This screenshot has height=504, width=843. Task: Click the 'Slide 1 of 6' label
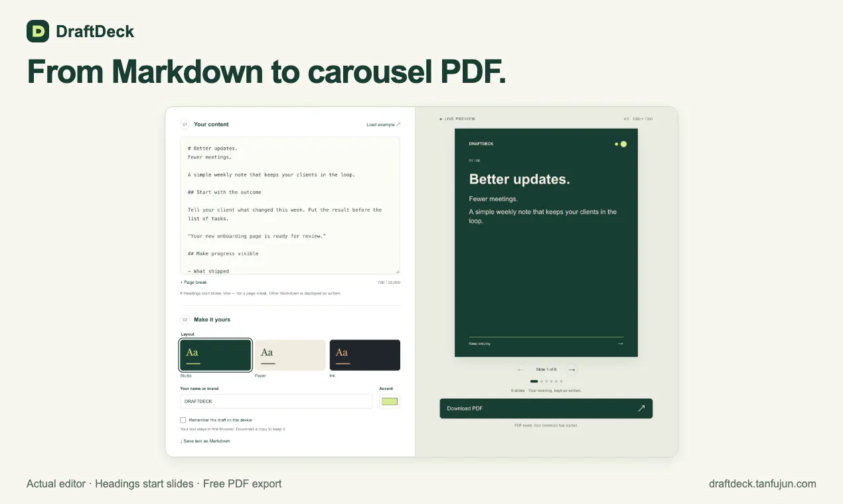click(546, 369)
